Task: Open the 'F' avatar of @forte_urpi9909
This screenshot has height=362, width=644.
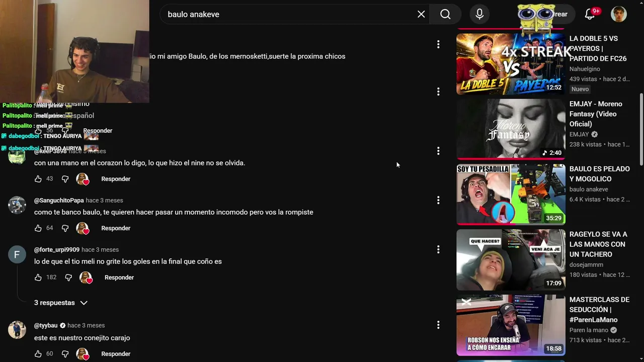Action: [x=17, y=254]
